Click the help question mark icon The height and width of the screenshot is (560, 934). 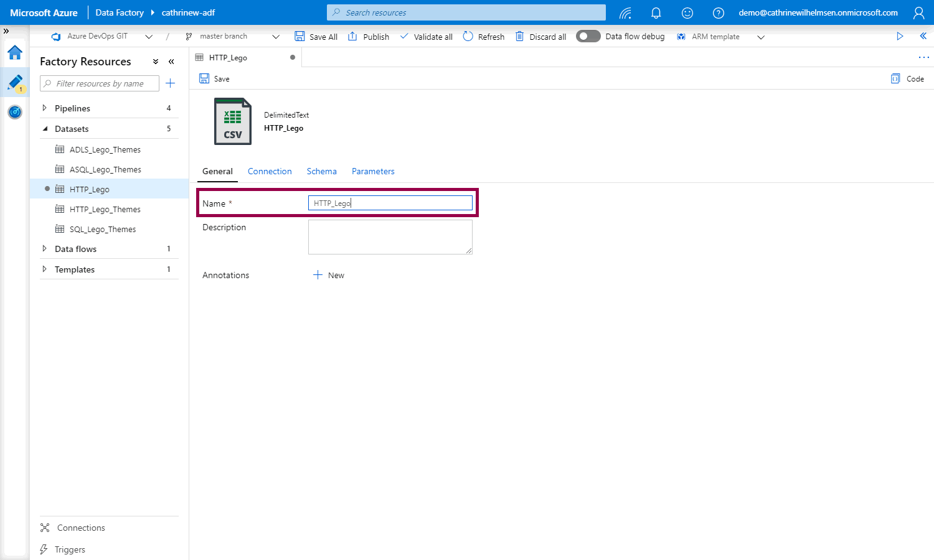[x=718, y=12]
